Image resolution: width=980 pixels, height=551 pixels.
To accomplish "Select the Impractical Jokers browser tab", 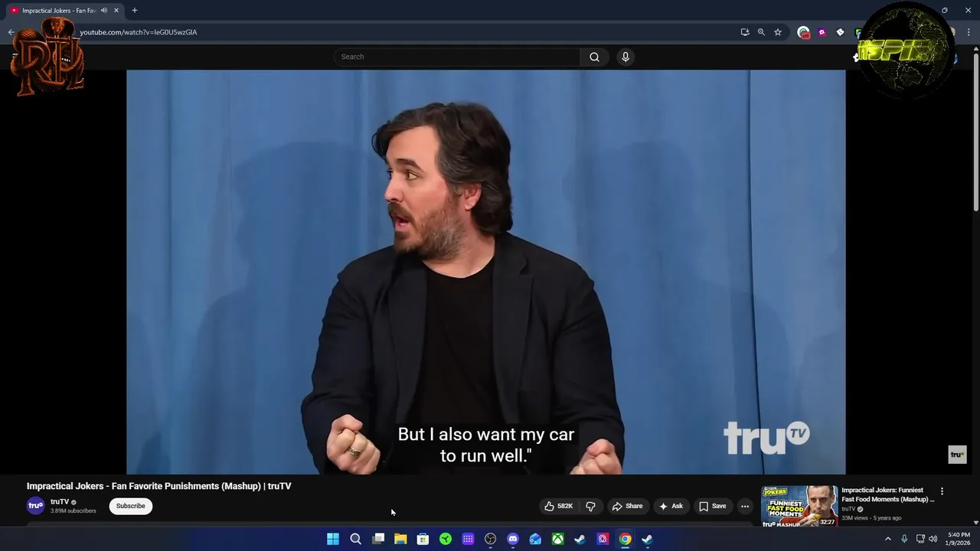I will [58, 11].
